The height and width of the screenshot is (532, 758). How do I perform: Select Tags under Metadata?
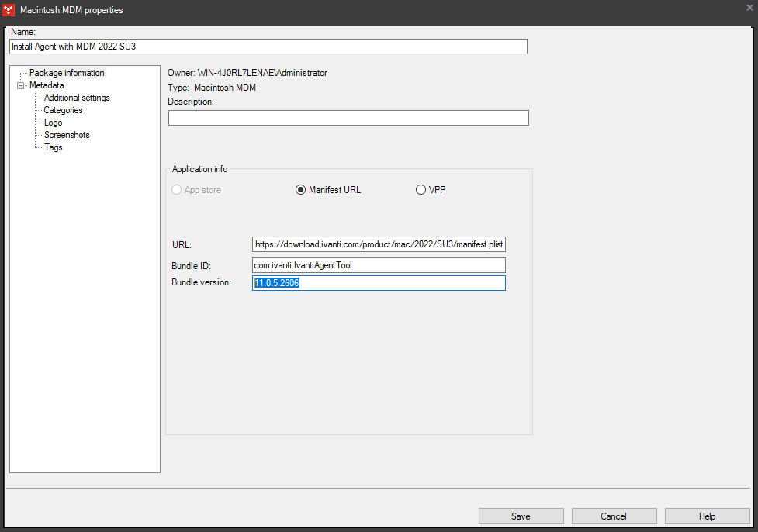point(52,147)
